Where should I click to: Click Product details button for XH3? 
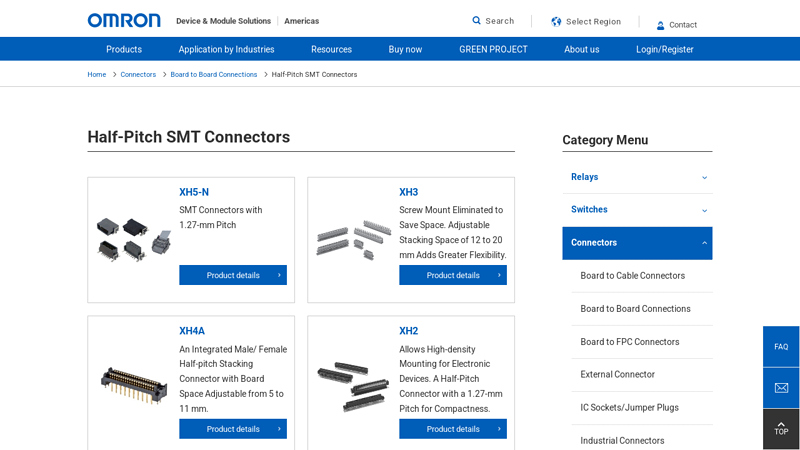pos(453,275)
